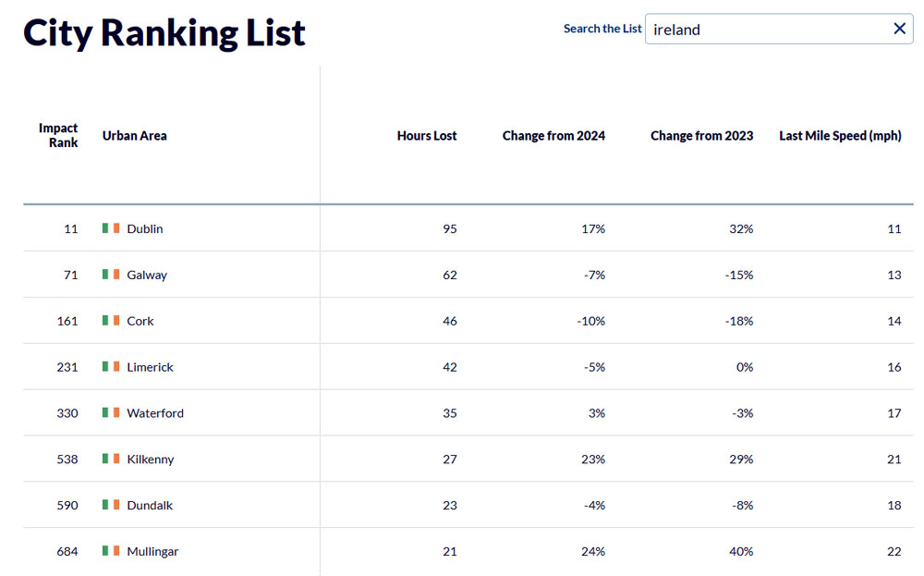The image size is (924, 576).
Task: Open the Galway city entry
Action: coord(147,275)
